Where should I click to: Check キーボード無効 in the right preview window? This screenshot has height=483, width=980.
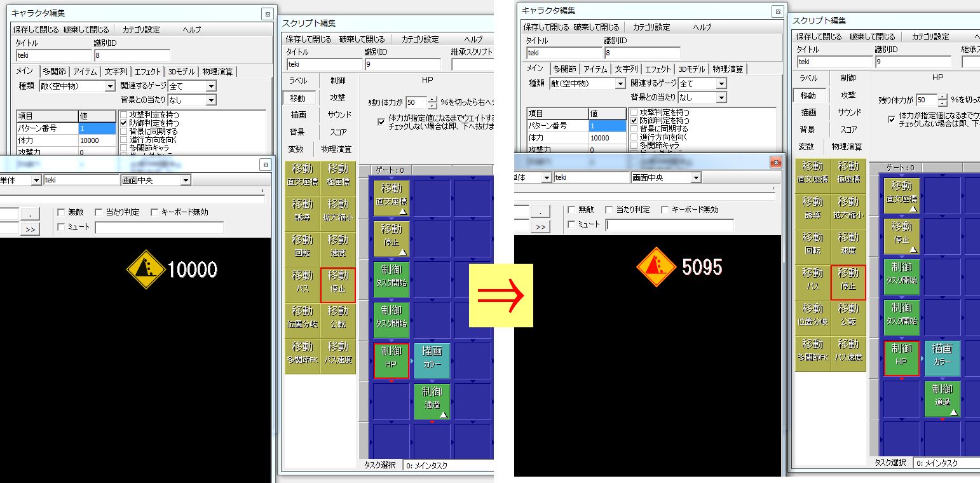pos(665,210)
